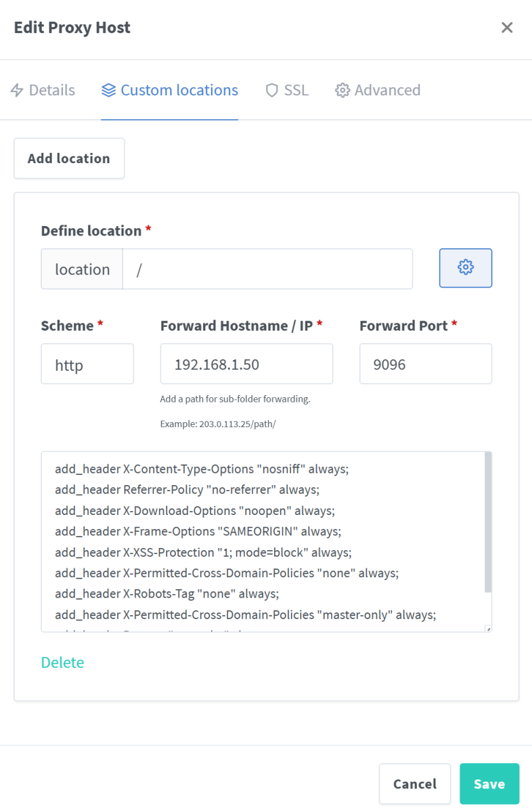Delete this custom location

pos(63,662)
